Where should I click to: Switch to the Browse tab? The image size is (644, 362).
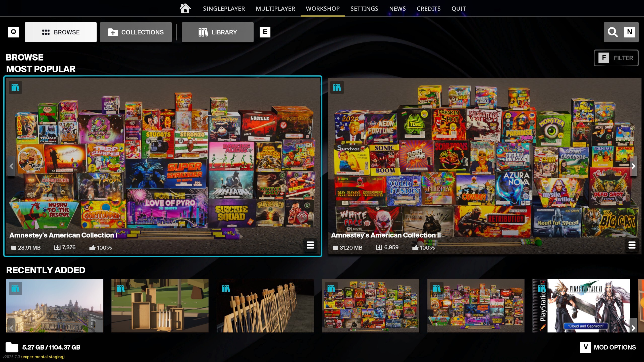point(61,32)
